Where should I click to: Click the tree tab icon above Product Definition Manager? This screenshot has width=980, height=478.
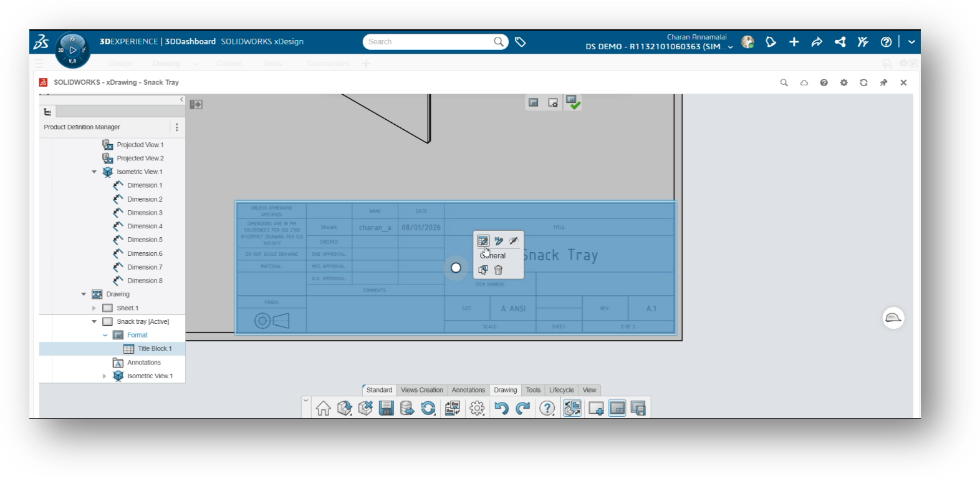47,112
